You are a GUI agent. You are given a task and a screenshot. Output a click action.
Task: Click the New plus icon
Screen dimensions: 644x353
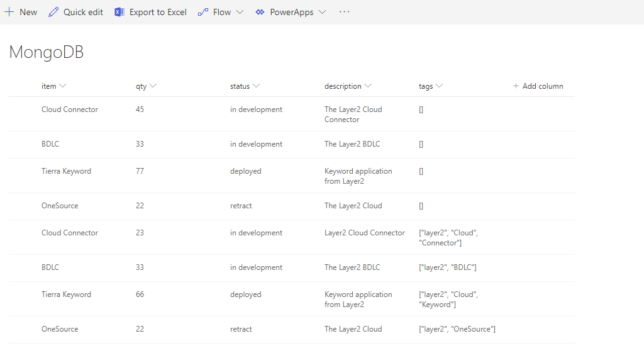coord(9,12)
